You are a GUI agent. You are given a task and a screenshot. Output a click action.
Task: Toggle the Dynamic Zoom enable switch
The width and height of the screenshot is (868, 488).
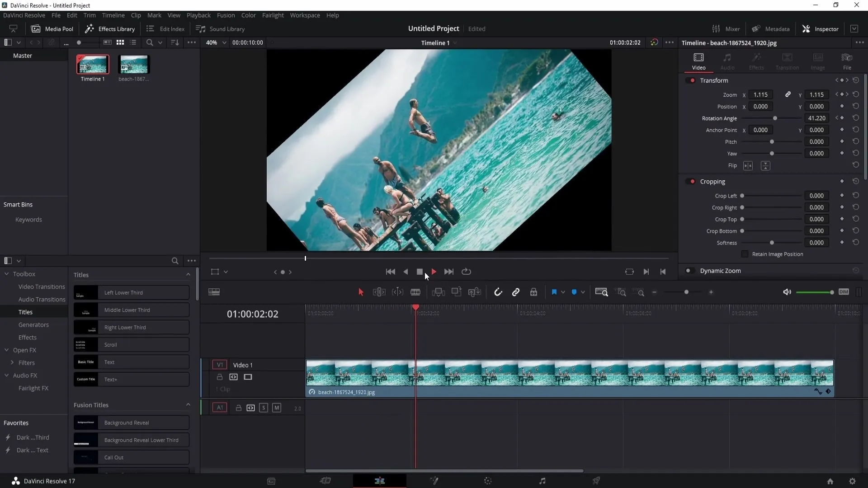689,271
